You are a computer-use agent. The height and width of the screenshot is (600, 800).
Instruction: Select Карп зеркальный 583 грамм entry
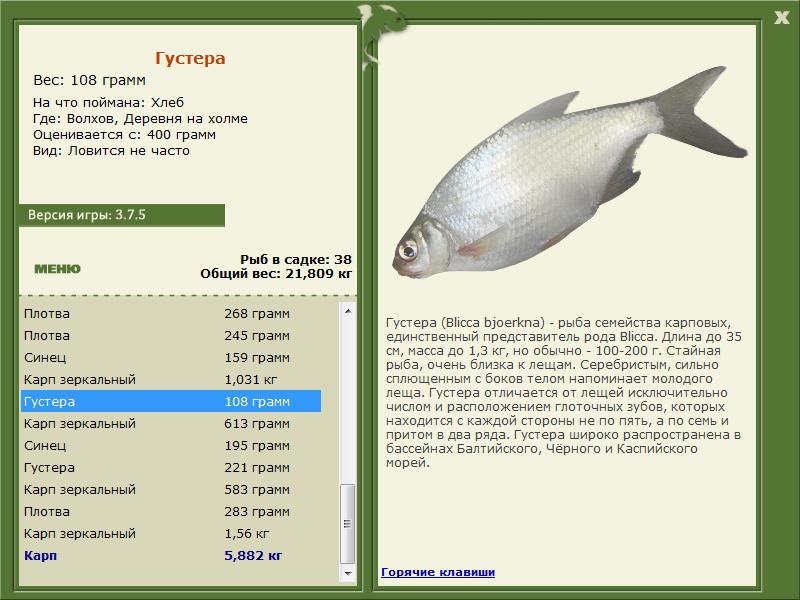(x=171, y=489)
